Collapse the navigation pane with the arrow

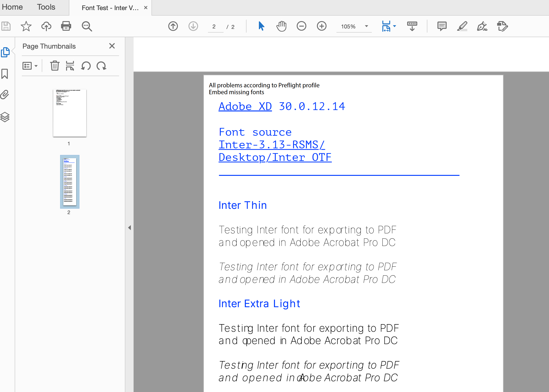pyautogui.click(x=129, y=228)
